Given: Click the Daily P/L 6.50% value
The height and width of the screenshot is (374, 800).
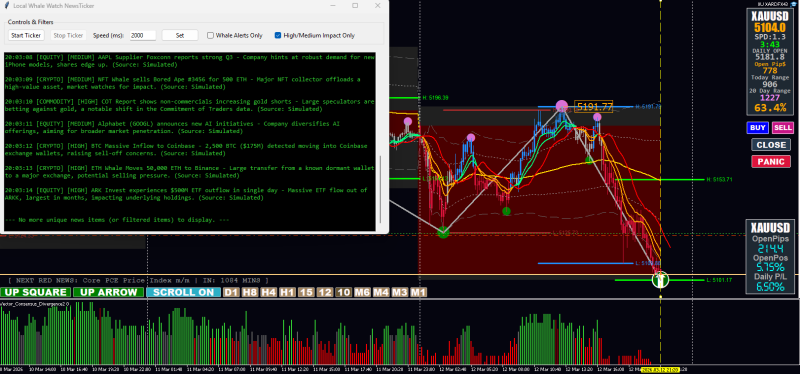Looking at the screenshot, I should [x=770, y=287].
